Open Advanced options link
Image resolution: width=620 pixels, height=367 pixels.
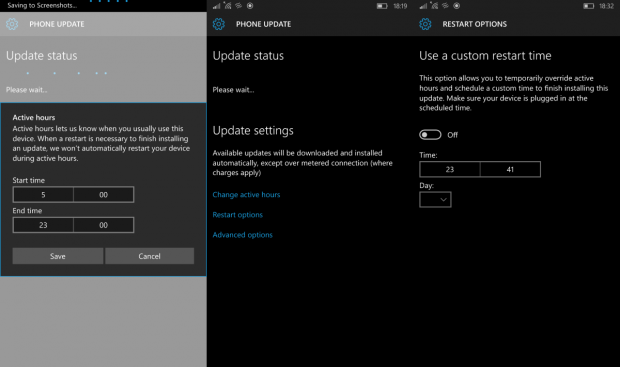click(x=242, y=235)
